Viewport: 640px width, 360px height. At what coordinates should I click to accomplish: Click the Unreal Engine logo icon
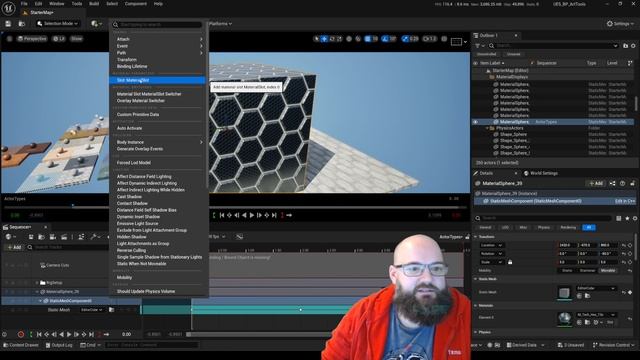point(8,8)
